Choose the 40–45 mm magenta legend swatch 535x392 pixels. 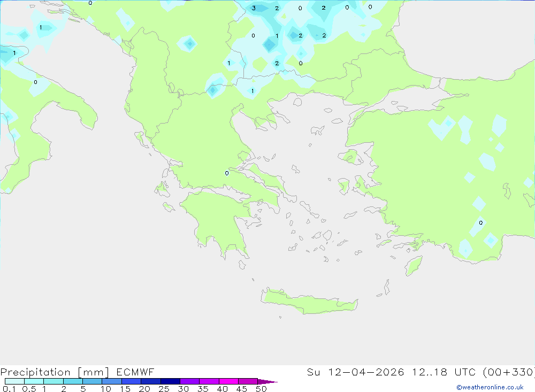tap(228, 381)
